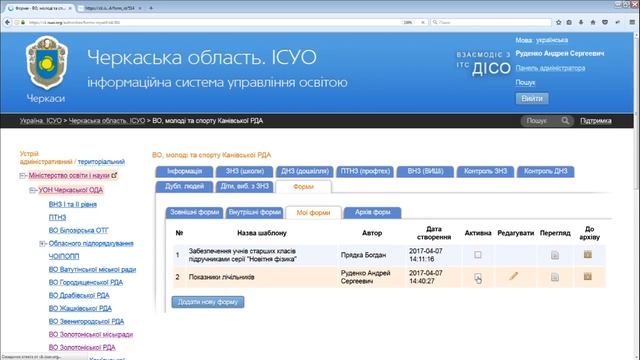Open ВО Золотоніської РДА link
This screenshot has width=640, height=360.
tap(82, 348)
